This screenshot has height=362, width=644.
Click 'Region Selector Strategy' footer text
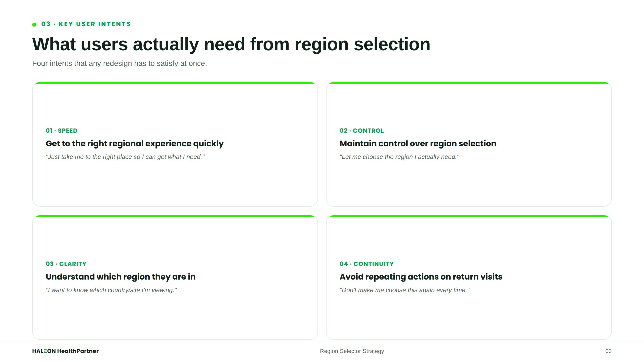click(x=352, y=351)
